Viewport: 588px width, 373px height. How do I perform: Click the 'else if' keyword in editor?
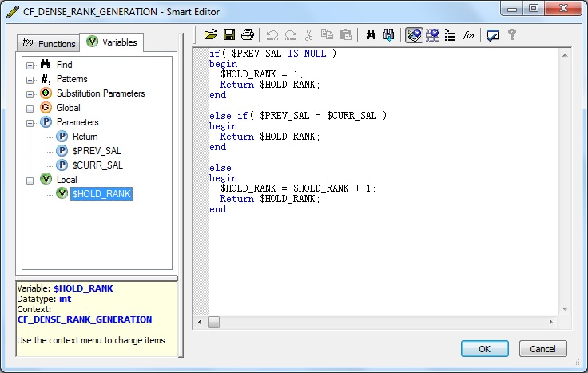point(228,116)
